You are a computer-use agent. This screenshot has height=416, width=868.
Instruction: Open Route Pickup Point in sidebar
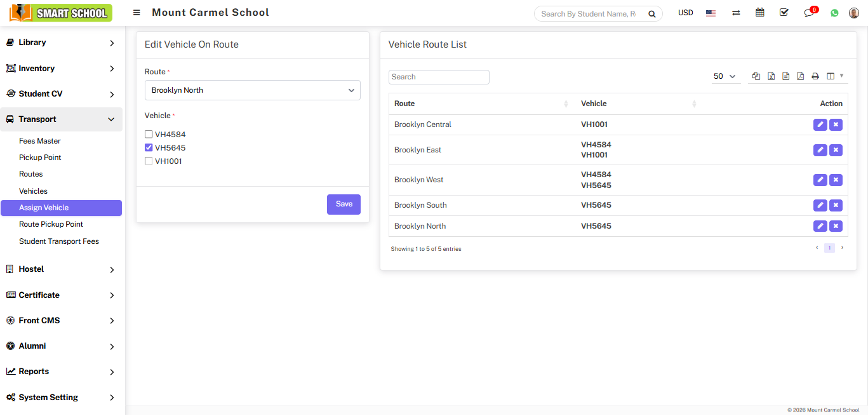(51, 224)
